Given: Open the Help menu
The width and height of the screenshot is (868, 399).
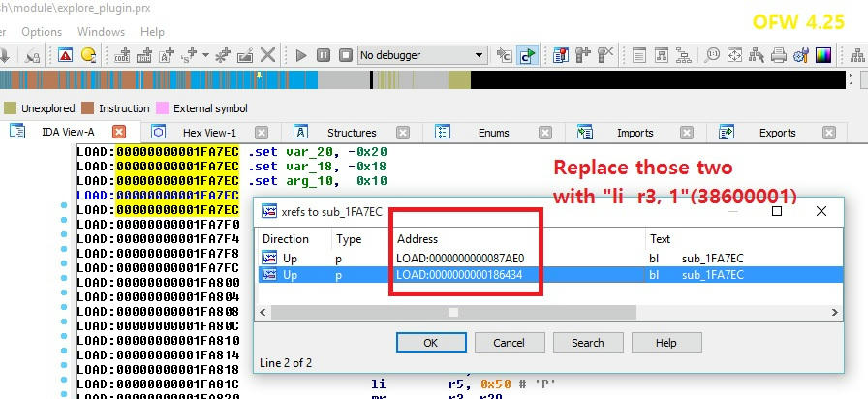Looking at the screenshot, I should coord(152,32).
